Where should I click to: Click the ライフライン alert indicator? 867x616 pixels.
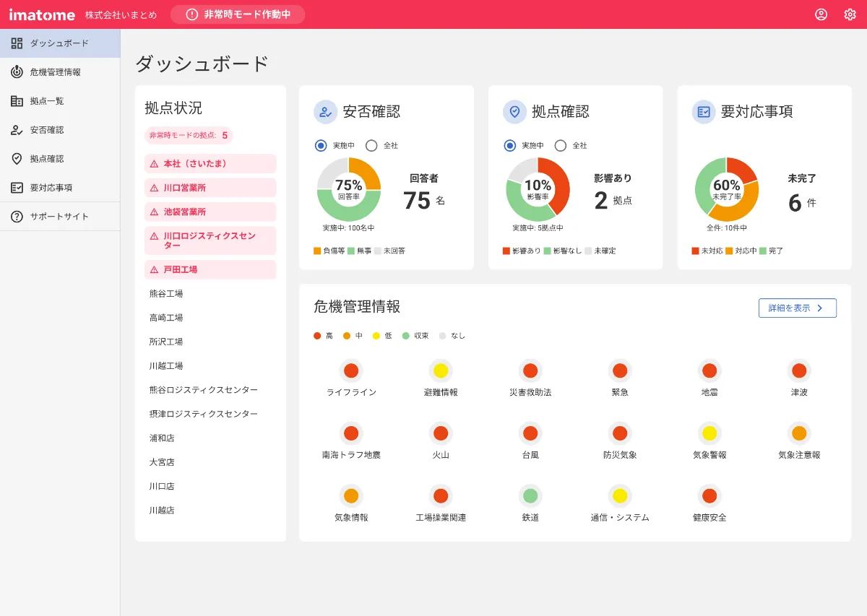click(x=350, y=370)
